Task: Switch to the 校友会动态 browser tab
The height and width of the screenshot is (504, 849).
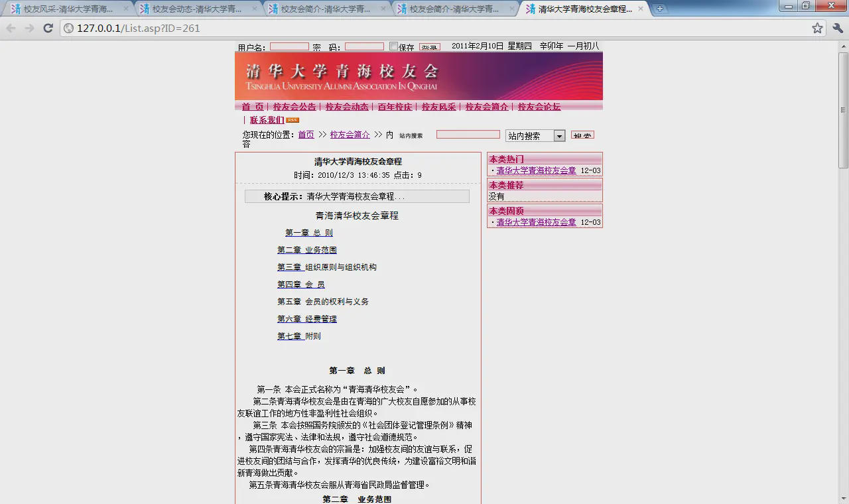Action: click(196, 9)
